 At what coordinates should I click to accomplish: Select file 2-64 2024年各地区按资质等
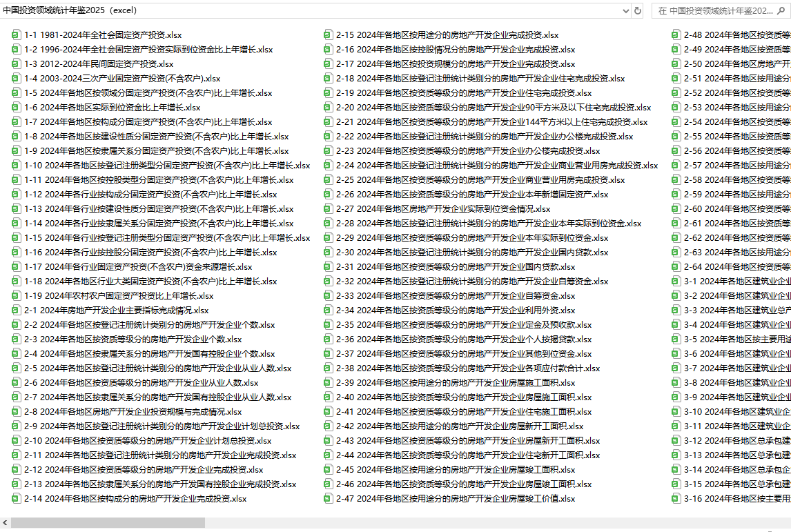pyautogui.click(x=737, y=267)
